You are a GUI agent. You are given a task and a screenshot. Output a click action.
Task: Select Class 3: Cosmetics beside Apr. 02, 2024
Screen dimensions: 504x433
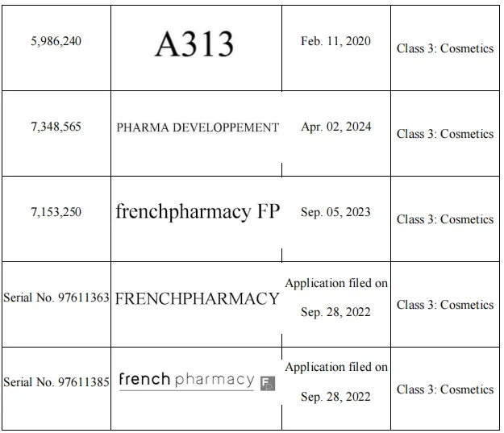444,134
